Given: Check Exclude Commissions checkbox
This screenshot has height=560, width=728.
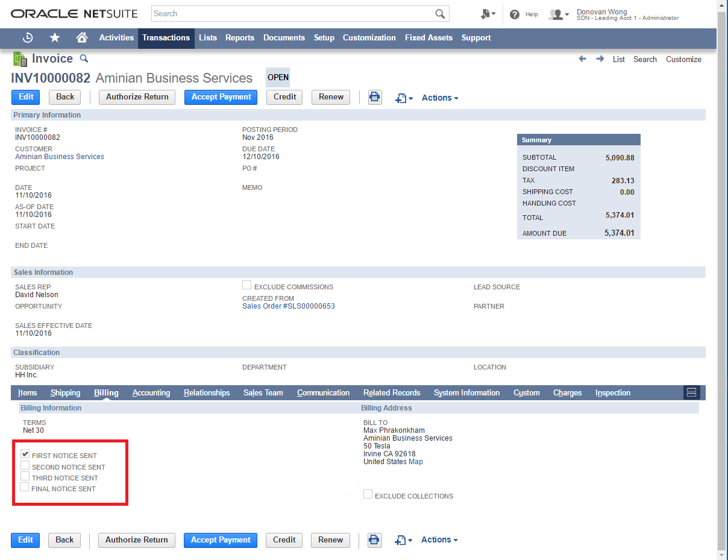Looking at the screenshot, I should point(247,285).
